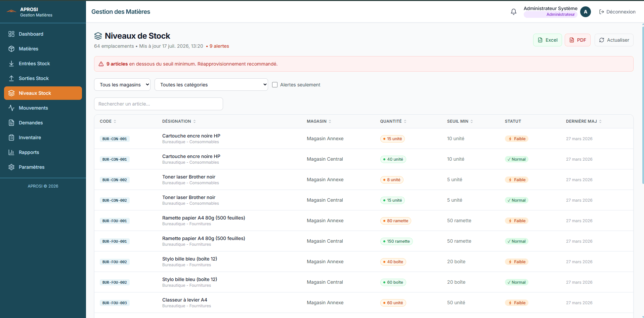Sort by DERNIÈRE MAJ column arrows
Viewport: 644px width, 318px height.
600,121
